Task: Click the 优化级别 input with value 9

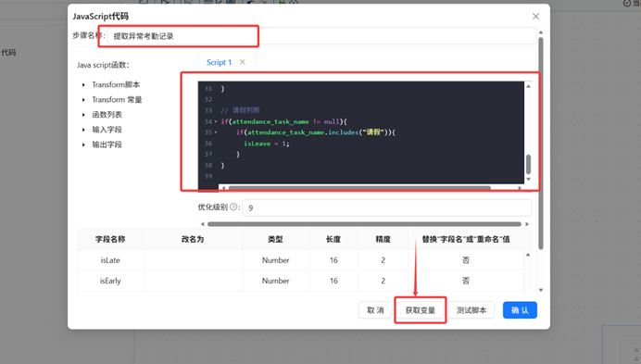Action: 386,207
